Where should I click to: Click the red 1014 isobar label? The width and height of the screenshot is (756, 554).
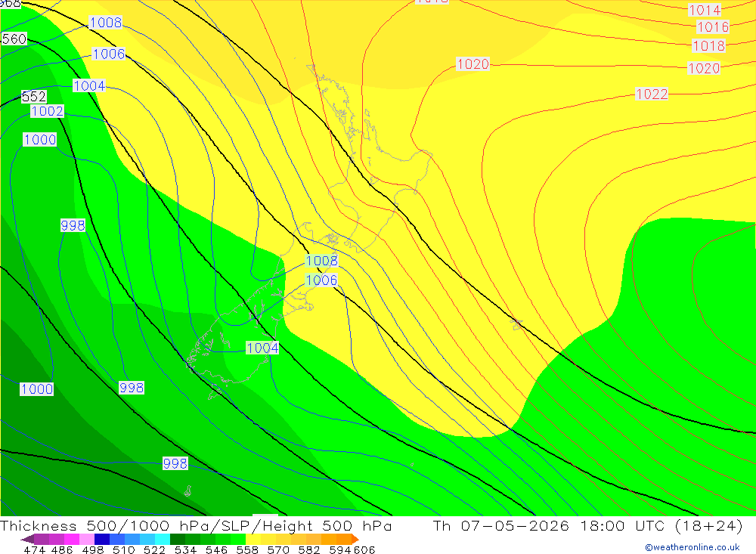[705, 10]
